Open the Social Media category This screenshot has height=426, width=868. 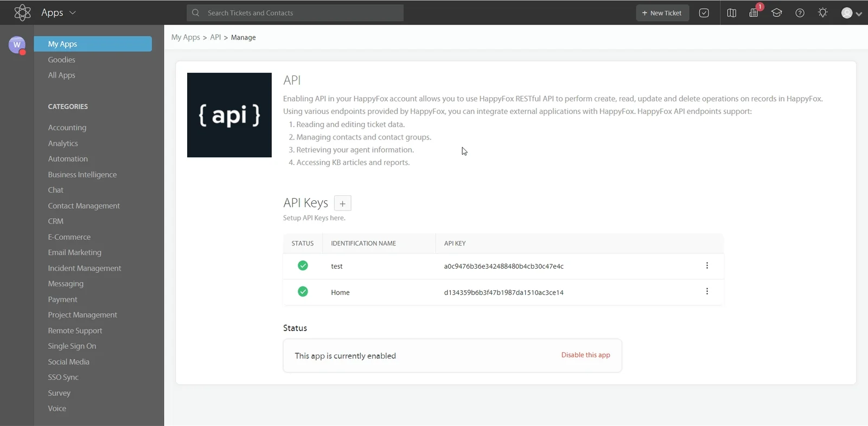click(68, 362)
